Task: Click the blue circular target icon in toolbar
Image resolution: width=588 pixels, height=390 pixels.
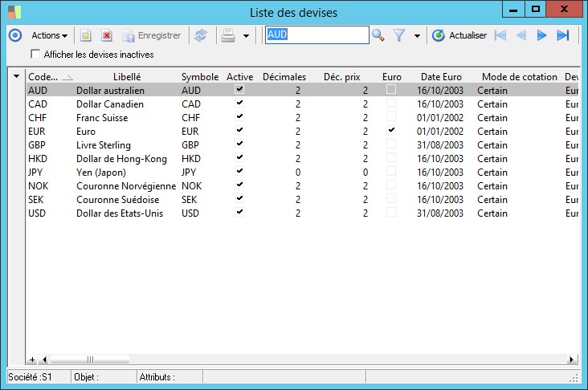Action: click(15, 35)
